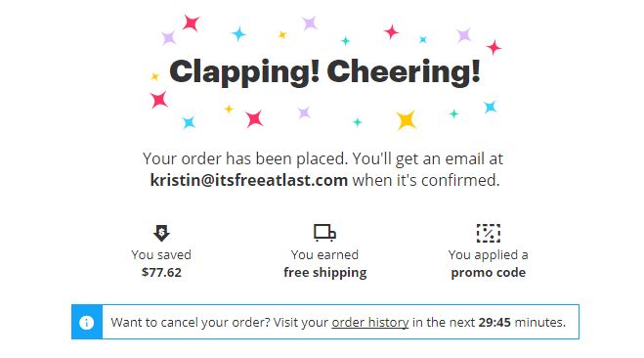Click the blue star at the headline's right end

click(x=490, y=107)
